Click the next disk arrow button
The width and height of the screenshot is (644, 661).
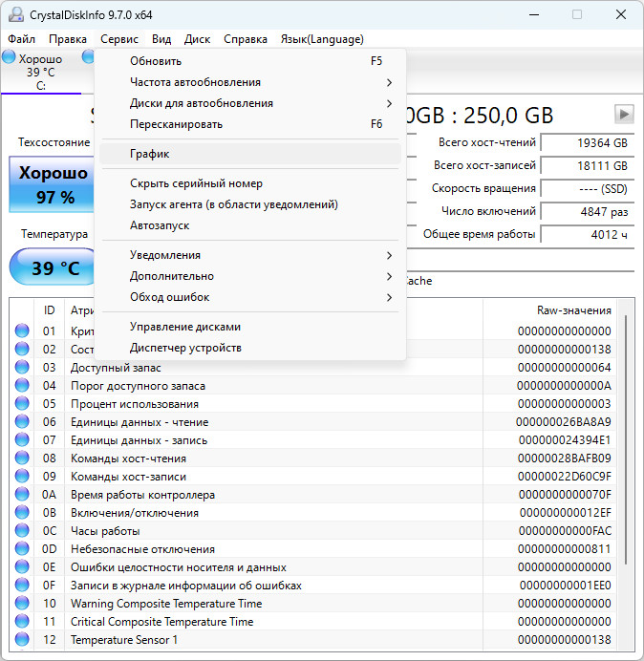(624, 115)
